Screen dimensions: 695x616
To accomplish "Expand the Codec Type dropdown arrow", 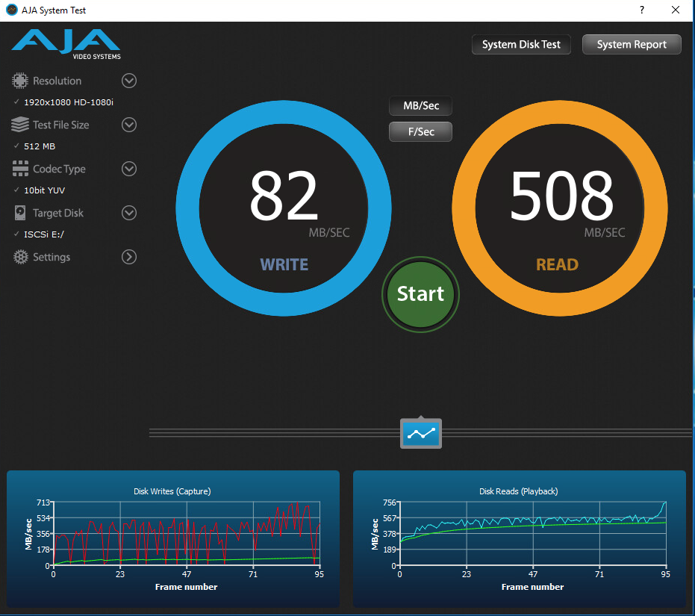I will 129,169.
